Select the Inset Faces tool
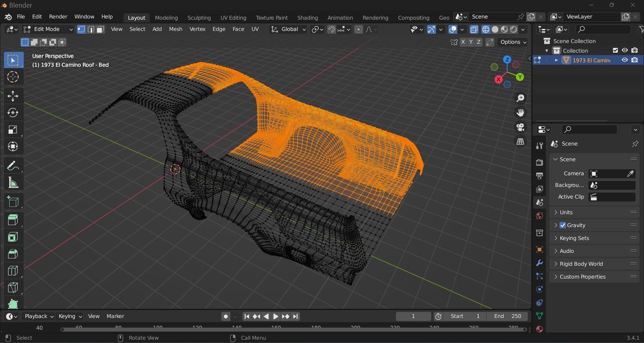Screen dimensions: 644x343 [13, 237]
